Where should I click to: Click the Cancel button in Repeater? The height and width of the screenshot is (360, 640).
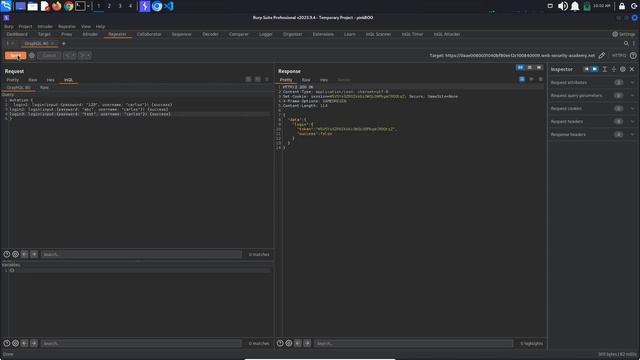coord(49,56)
